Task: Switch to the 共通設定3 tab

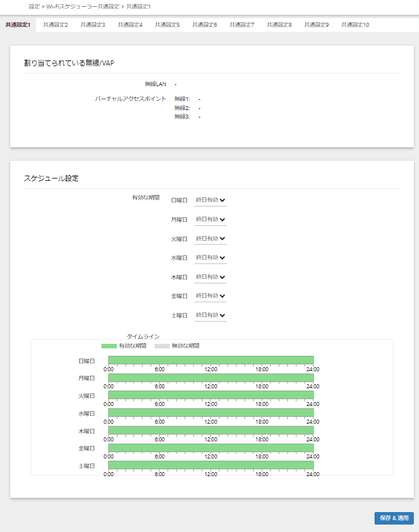Action: (92, 25)
